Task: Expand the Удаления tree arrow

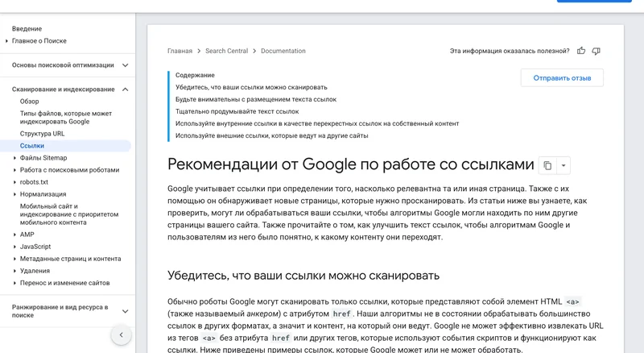Action: (x=14, y=271)
